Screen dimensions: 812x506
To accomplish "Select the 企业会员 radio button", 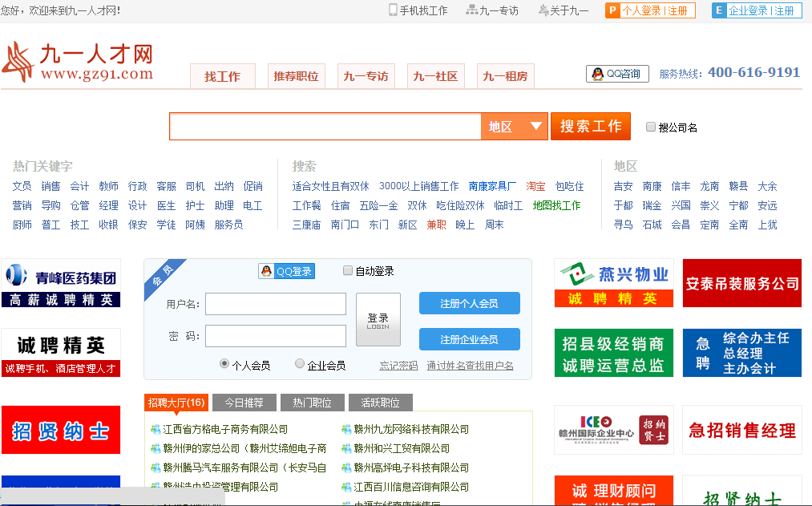I will pyautogui.click(x=299, y=363).
